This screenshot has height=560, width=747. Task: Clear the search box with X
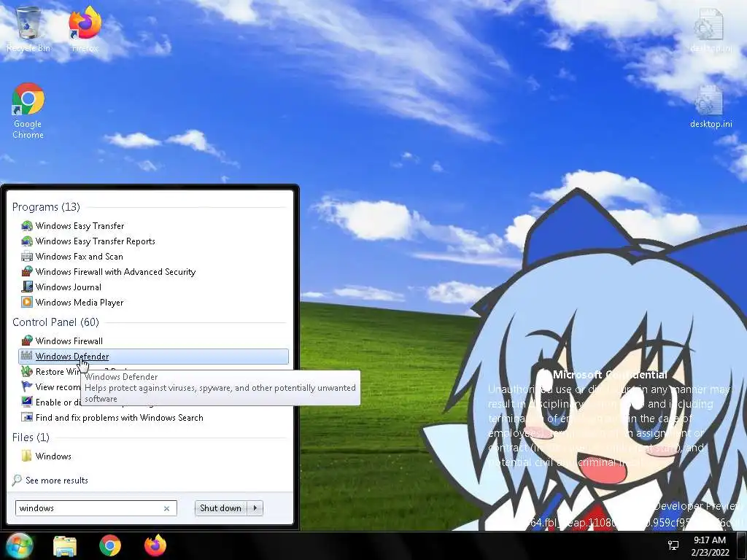tap(167, 508)
